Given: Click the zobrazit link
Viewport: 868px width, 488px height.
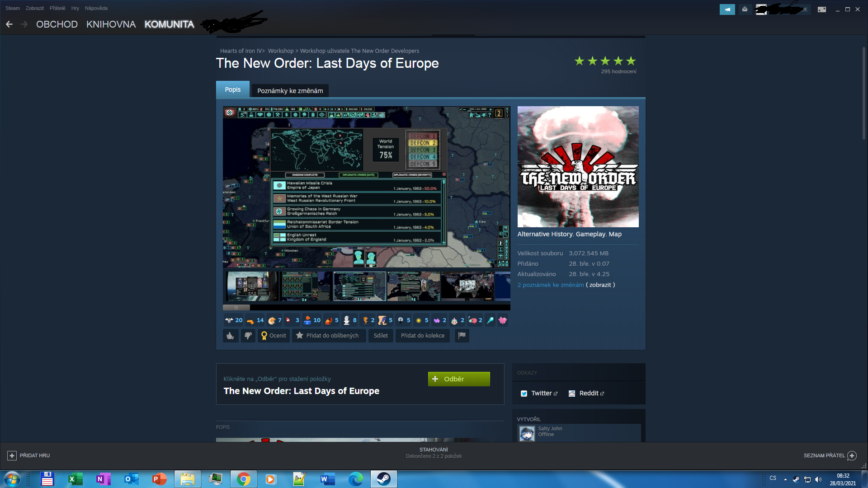Looking at the screenshot, I should [600, 285].
